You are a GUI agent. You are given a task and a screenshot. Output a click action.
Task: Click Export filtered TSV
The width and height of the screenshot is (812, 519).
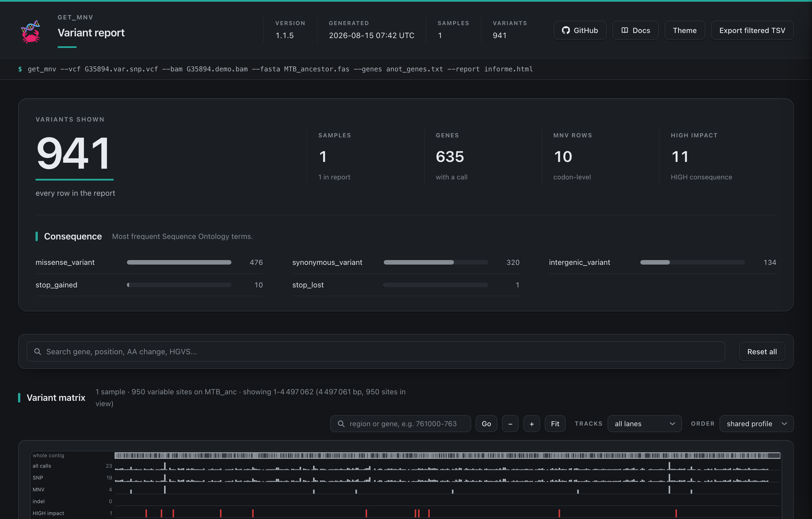tap(752, 30)
